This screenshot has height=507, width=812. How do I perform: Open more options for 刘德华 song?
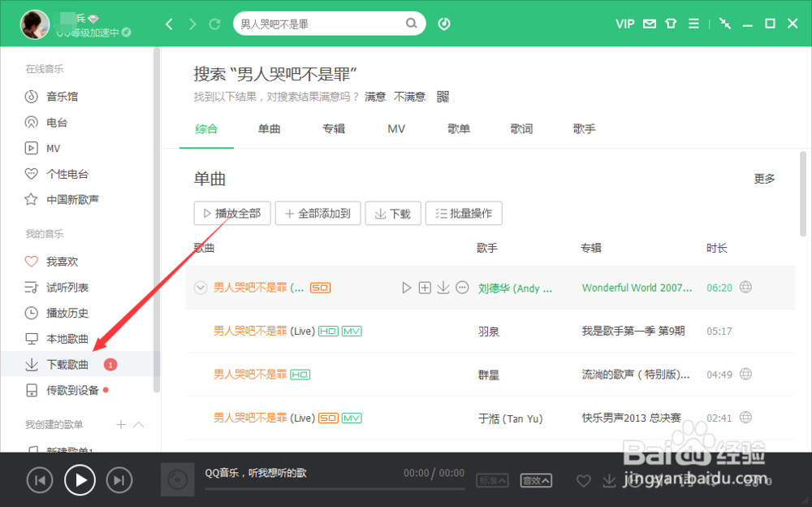[x=462, y=288]
